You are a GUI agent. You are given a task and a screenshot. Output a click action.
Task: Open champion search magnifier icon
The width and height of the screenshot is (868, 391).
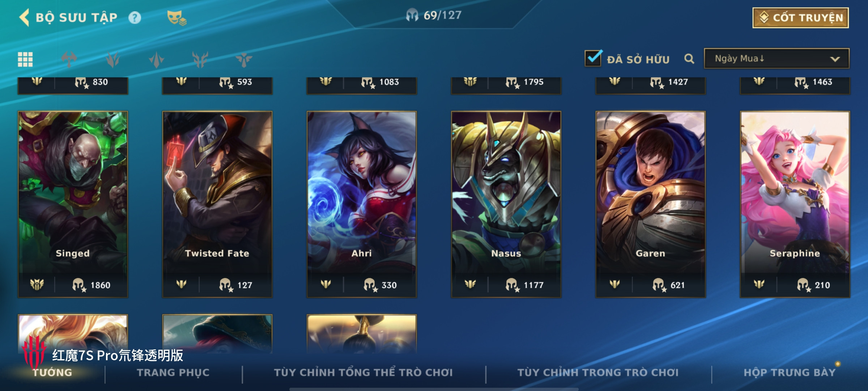(689, 59)
